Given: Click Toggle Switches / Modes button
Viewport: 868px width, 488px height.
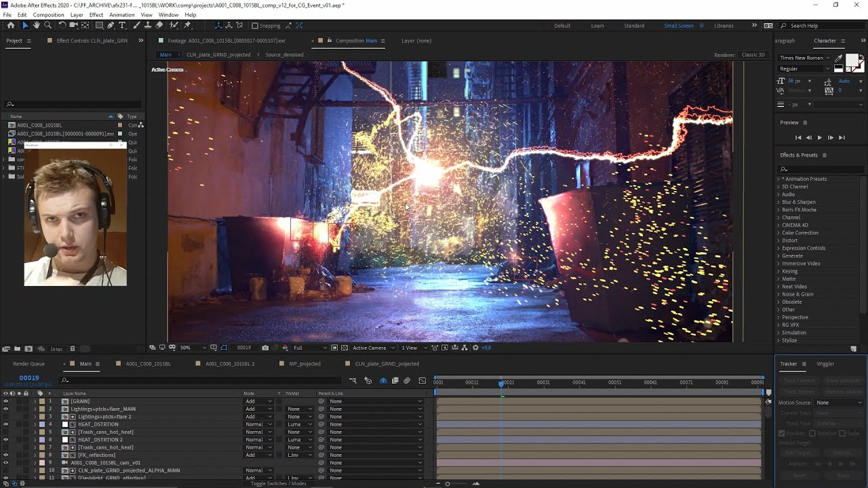Looking at the screenshot, I should 278,483.
